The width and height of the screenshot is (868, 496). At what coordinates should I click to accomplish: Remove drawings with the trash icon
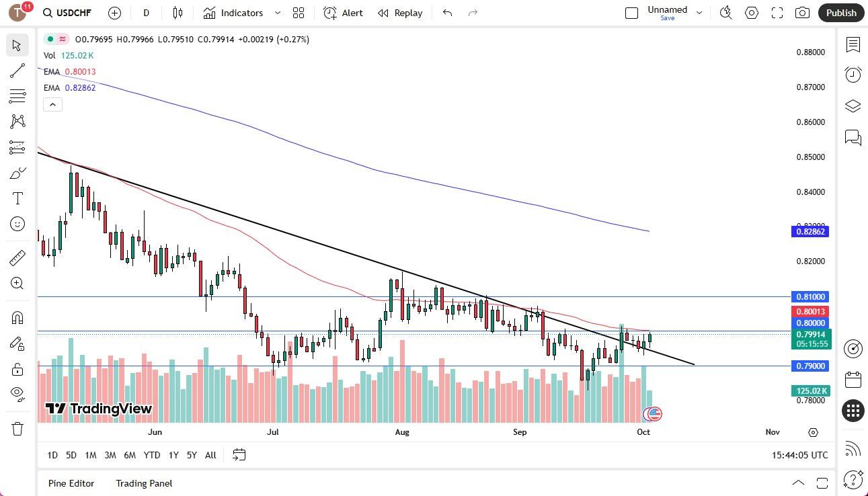[17, 429]
